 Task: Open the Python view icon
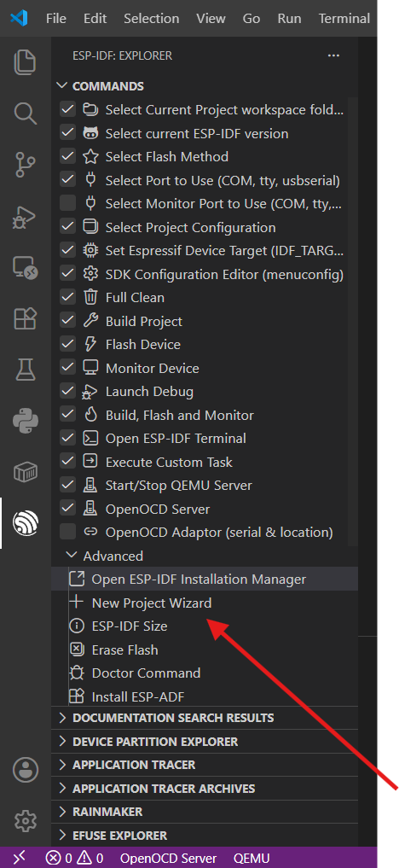tap(26, 422)
